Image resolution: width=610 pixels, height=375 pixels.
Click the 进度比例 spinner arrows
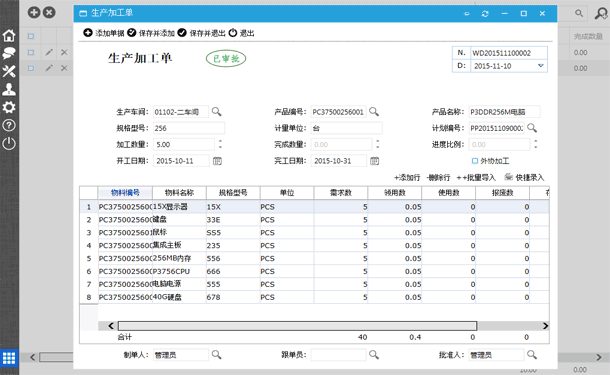click(x=535, y=144)
